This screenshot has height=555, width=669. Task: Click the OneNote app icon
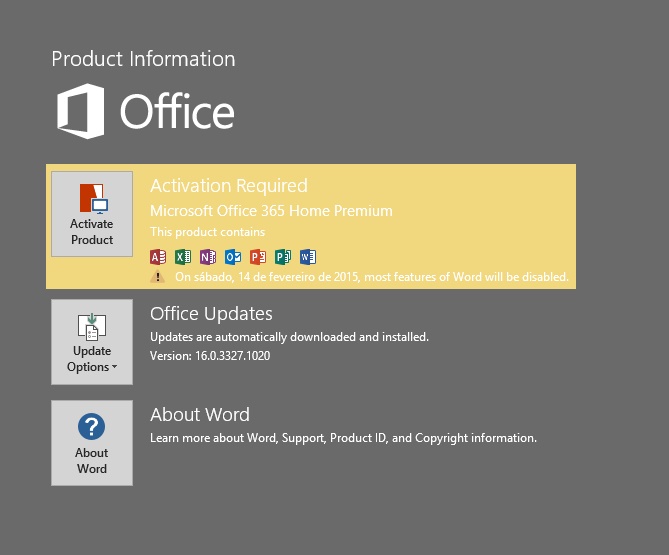click(208, 257)
